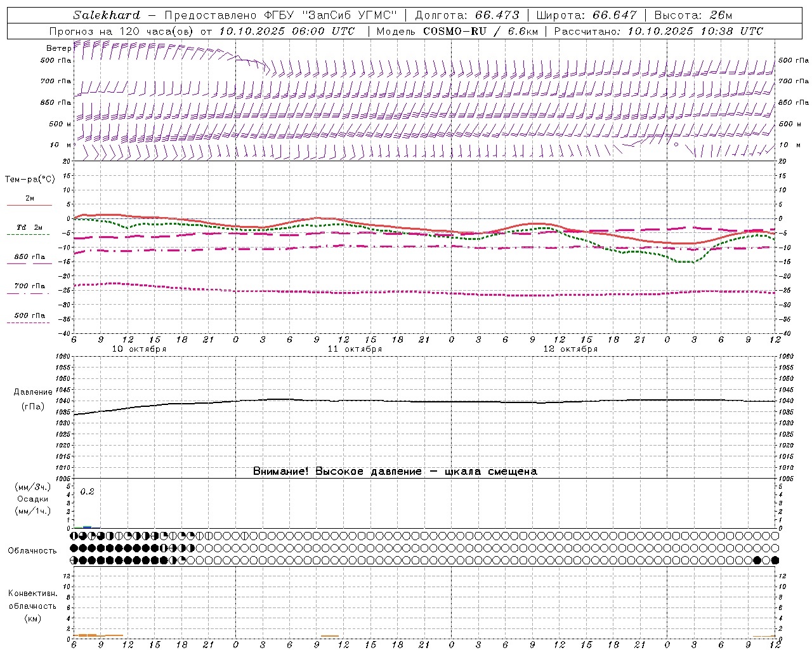
Task: Click the Конвективн. облачность label
Action: pyautogui.click(x=32, y=606)
